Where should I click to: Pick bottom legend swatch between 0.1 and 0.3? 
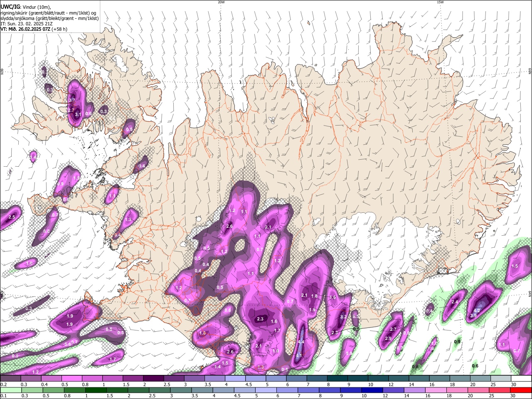11,390
